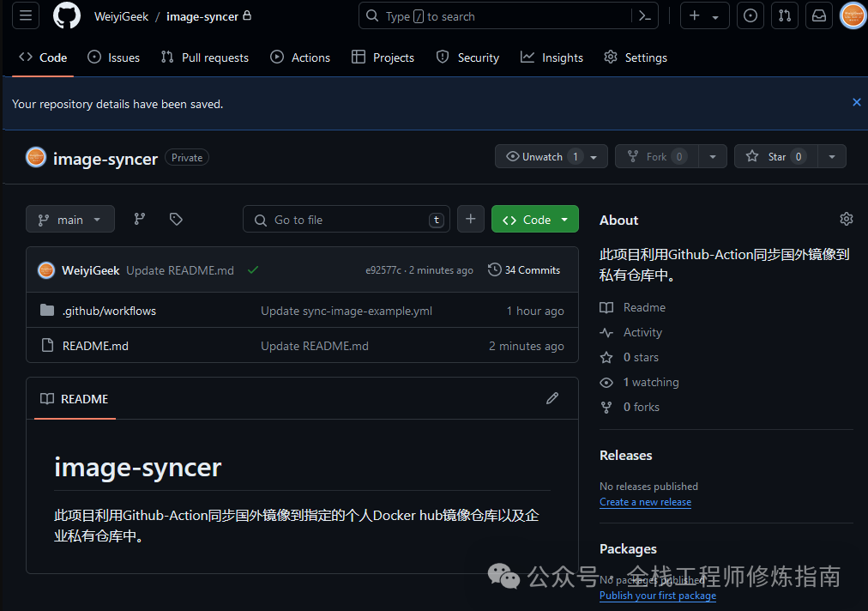
Task: Click Create a new release link
Action: pyautogui.click(x=646, y=502)
